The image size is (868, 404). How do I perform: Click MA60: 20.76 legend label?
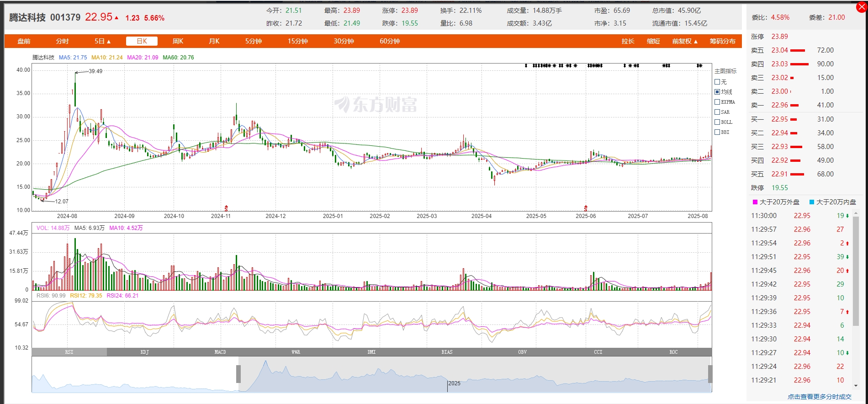click(178, 58)
